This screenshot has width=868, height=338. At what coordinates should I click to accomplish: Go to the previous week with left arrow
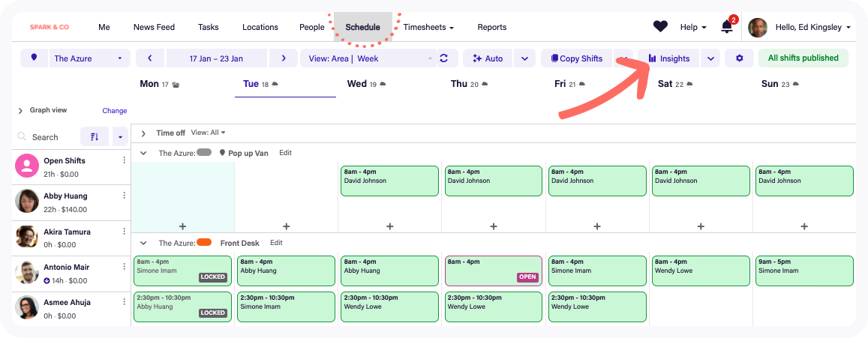click(x=150, y=58)
